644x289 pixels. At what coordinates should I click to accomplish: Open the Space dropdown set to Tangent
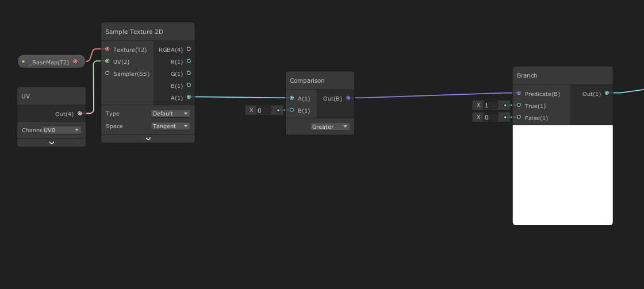tap(170, 126)
